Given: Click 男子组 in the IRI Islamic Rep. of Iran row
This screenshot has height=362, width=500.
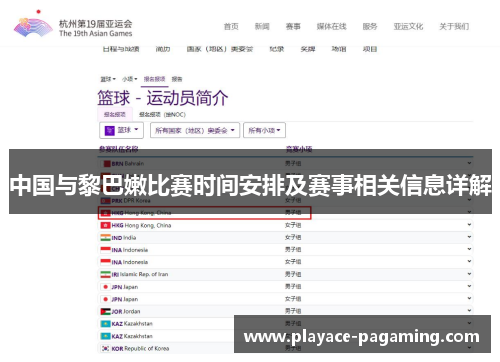Looking at the screenshot, I should pos(293,274).
